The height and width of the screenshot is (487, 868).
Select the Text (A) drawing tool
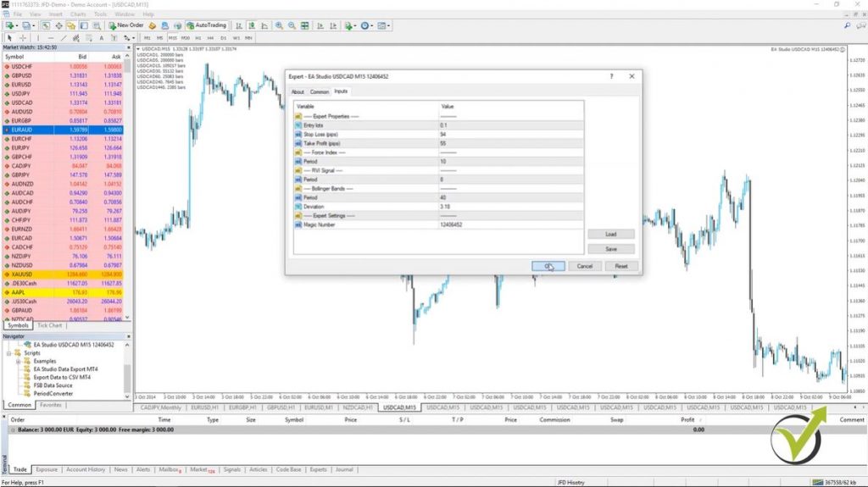(x=102, y=38)
